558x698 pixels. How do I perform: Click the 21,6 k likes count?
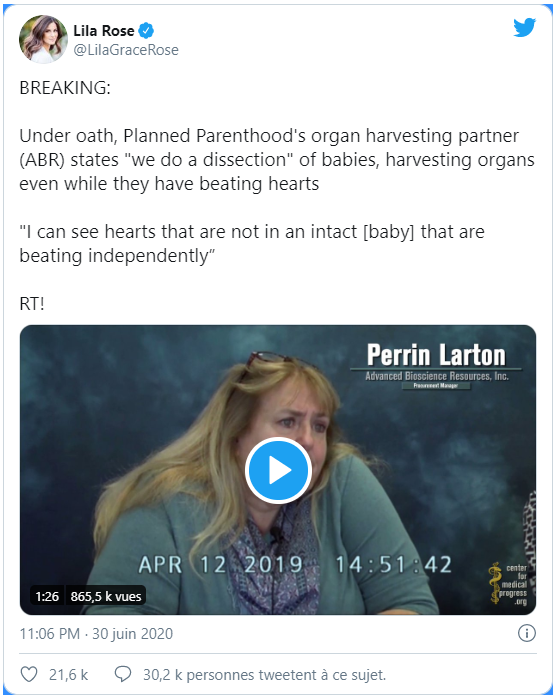[69, 675]
